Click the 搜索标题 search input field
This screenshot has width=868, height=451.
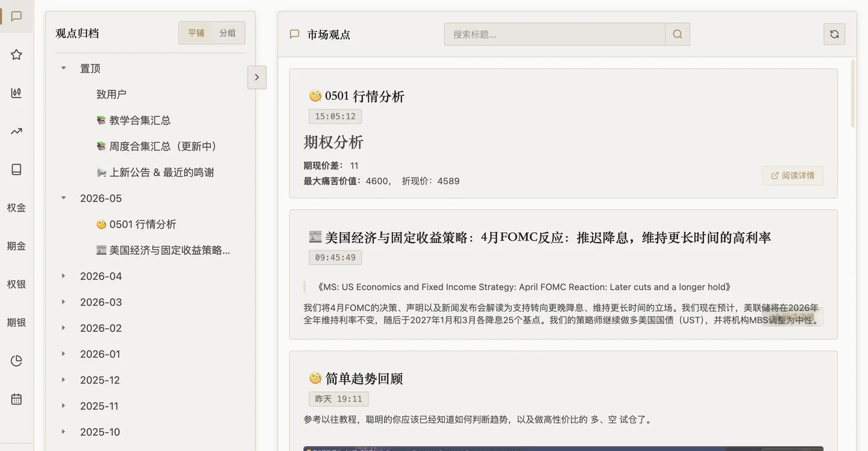coord(555,34)
